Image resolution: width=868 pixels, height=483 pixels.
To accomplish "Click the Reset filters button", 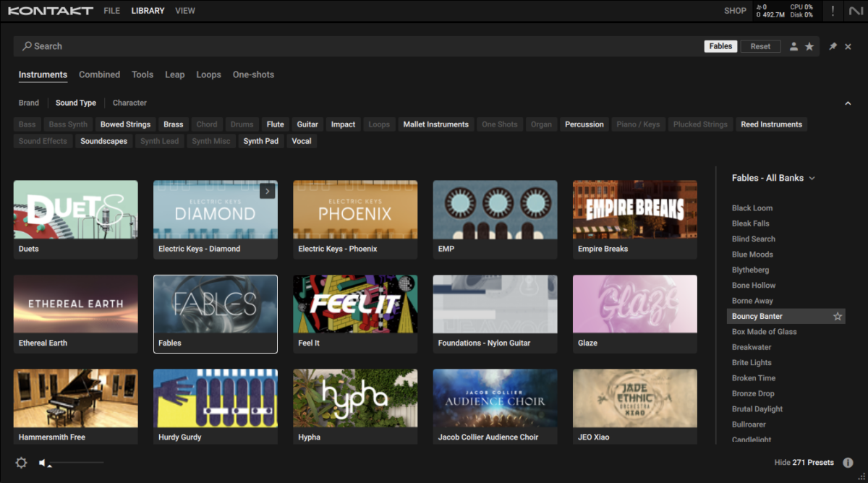I will pyautogui.click(x=760, y=46).
